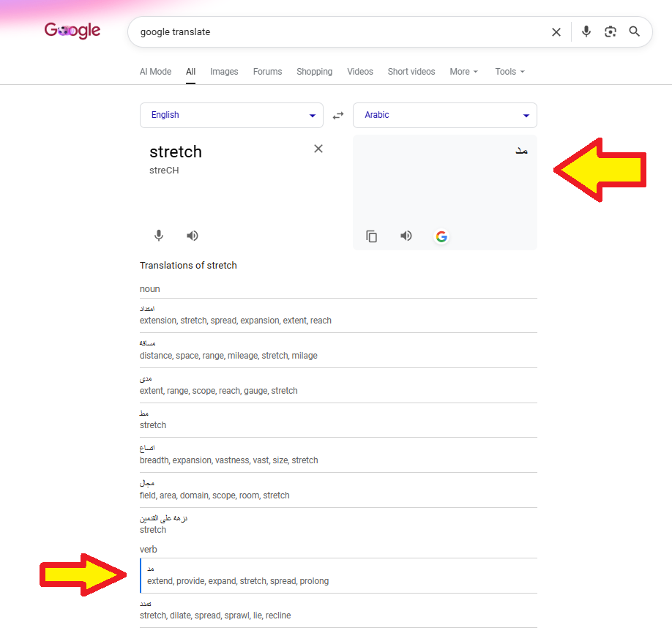The width and height of the screenshot is (672, 636).
Task: Switch to the Images tab
Action: tap(224, 72)
